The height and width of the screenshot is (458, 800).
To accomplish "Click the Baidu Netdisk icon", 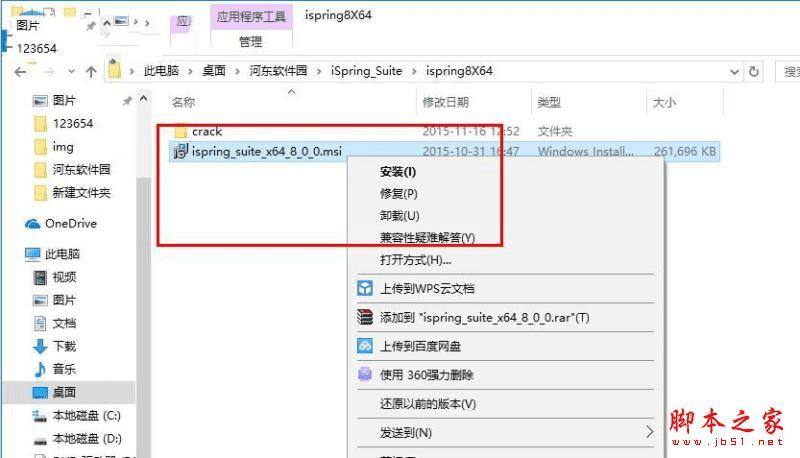I will [x=365, y=346].
